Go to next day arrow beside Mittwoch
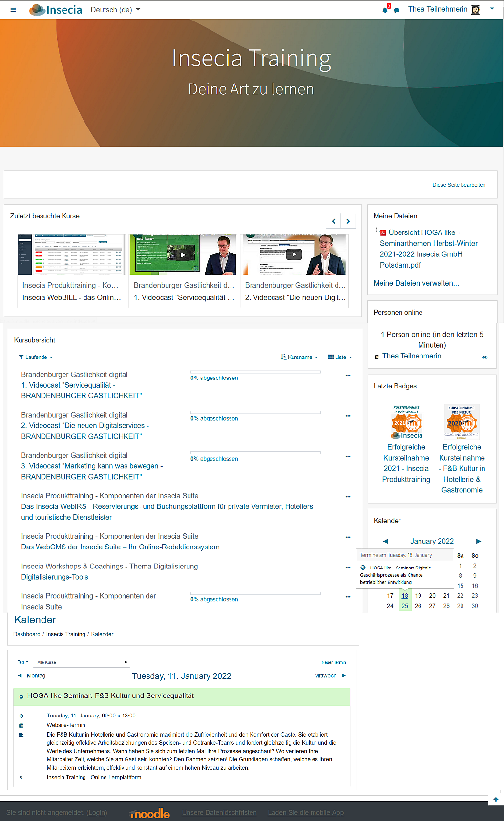The width and height of the screenshot is (504, 821). [344, 676]
